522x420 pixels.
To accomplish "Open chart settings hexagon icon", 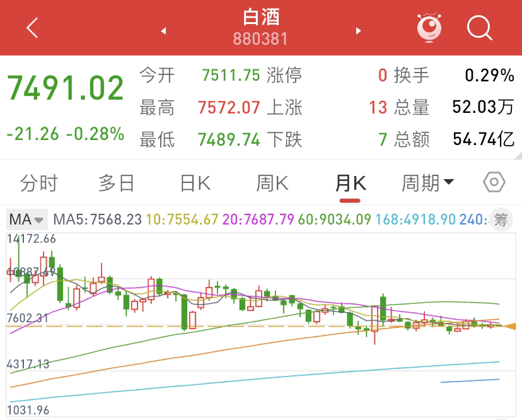I will click(x=494, y=182).
